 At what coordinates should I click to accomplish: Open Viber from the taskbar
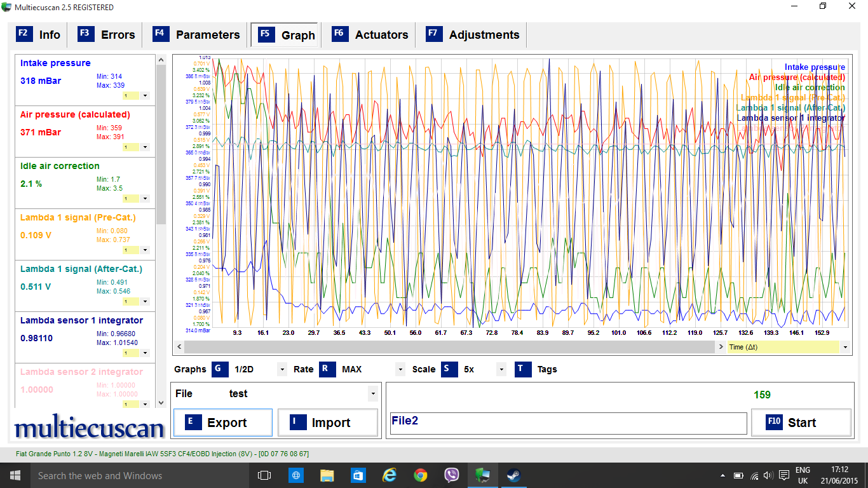point(451,475)
